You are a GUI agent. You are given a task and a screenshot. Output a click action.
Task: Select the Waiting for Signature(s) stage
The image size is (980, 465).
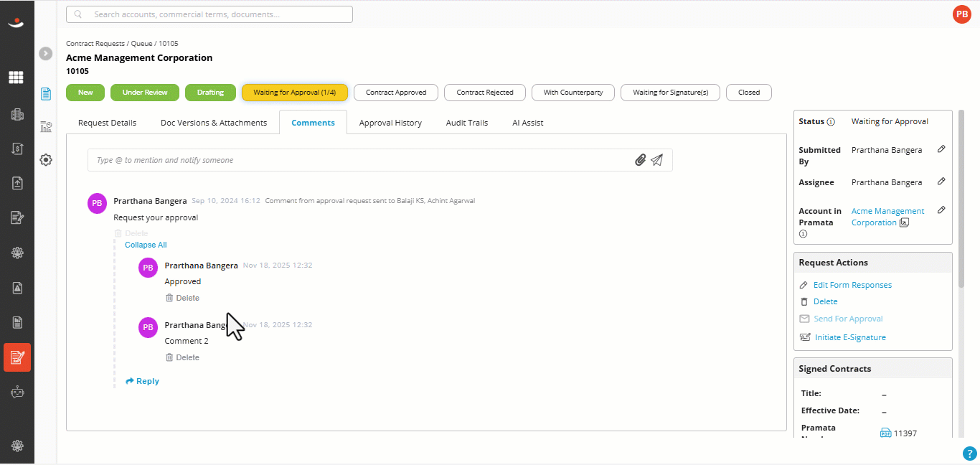click(670, 92)
